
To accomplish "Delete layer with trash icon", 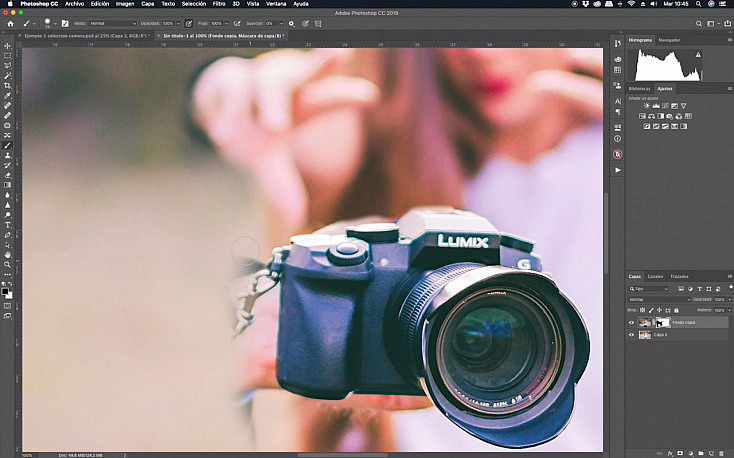I will [721, 453].
